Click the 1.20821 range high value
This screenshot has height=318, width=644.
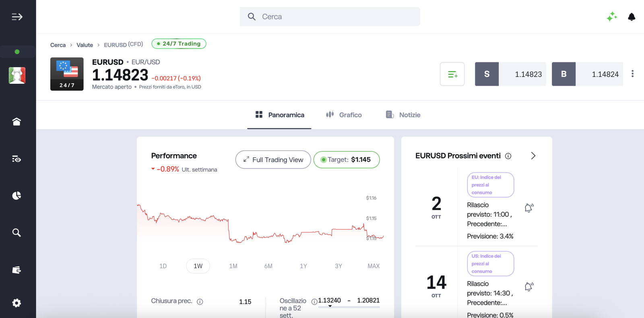(368, 300)
